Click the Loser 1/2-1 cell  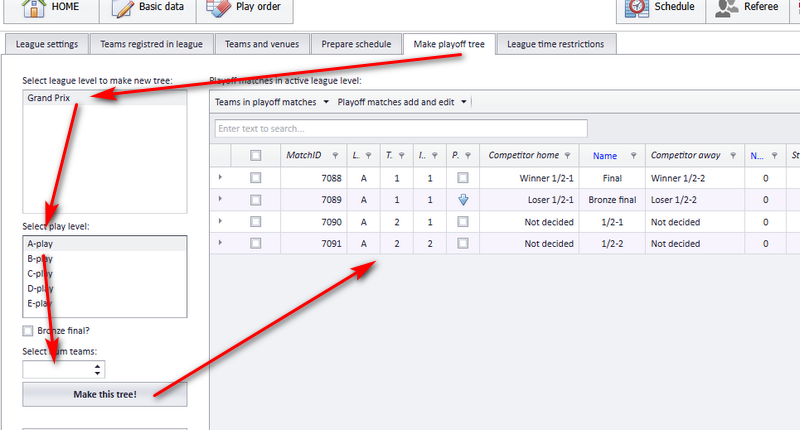530,200
